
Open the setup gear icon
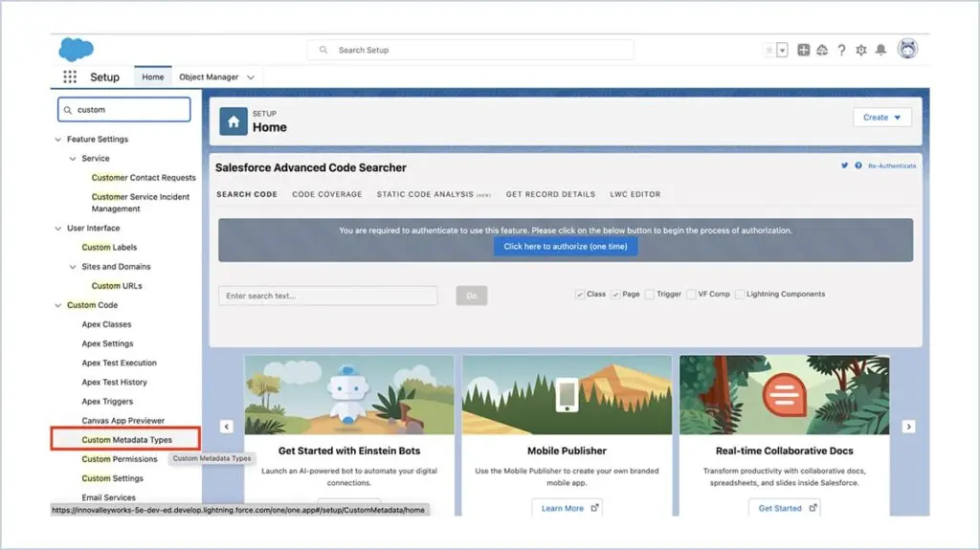[861, 50]
